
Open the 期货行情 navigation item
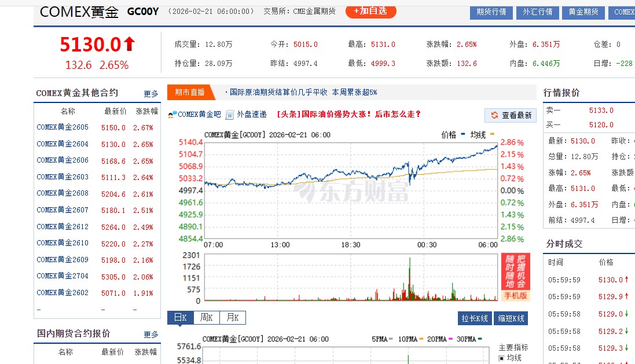(x=490, y=11)
